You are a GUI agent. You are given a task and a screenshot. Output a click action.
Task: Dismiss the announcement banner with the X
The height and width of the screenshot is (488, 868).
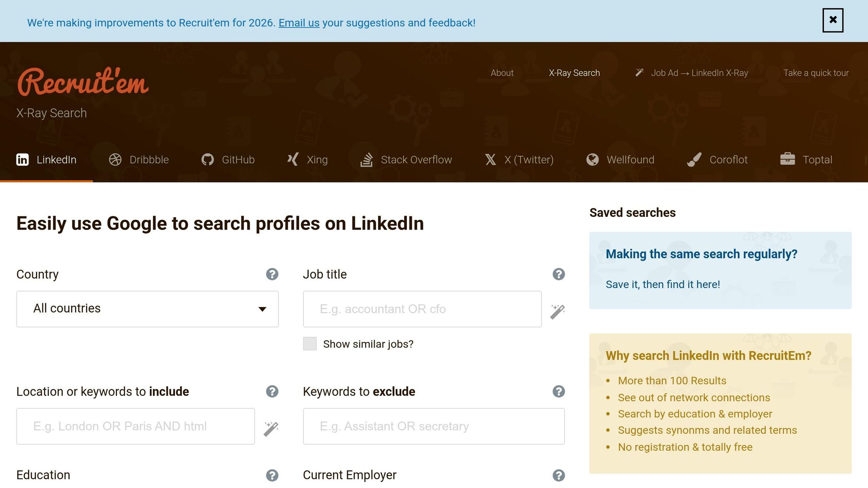click(x=833, y=20)
